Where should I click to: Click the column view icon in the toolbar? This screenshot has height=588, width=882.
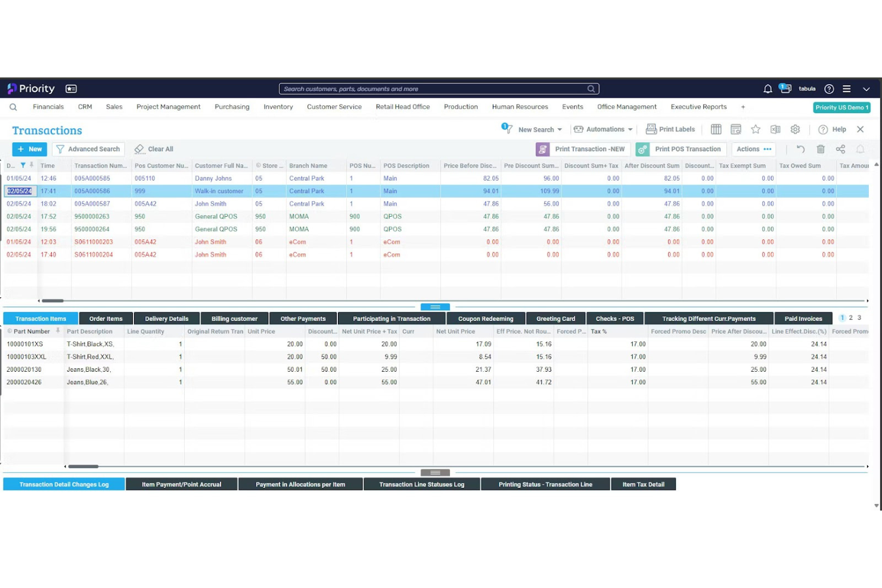coord(716,129)
